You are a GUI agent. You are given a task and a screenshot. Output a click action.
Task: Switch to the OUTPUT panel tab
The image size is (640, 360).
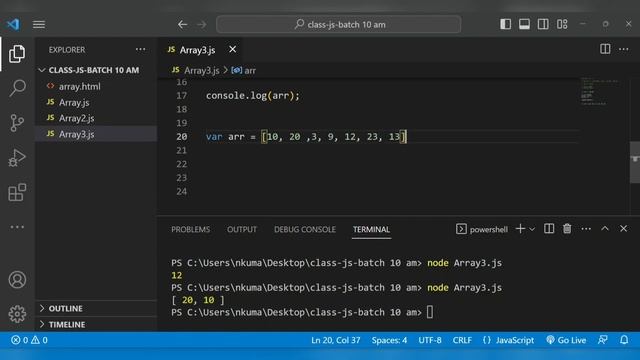(x=242, y=229)
